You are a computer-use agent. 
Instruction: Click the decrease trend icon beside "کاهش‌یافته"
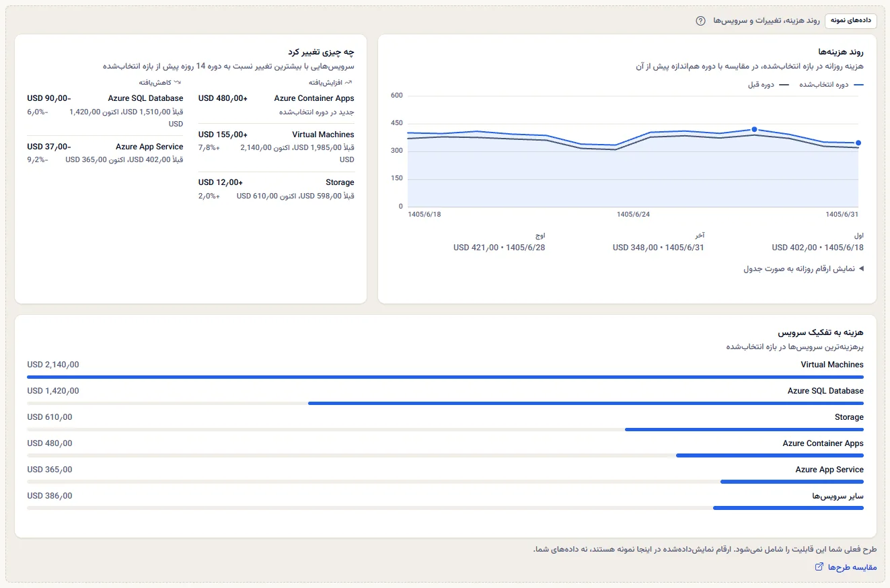pyautogui.click(x=178, y=83)
